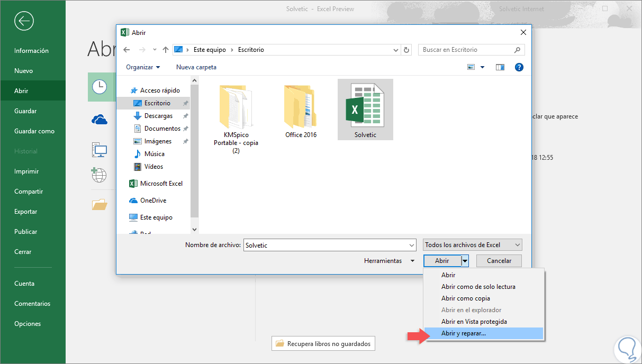This screenshot has width=642, height=364.
Task: Expand the Organizar dropdown menu
Action: 143,67
